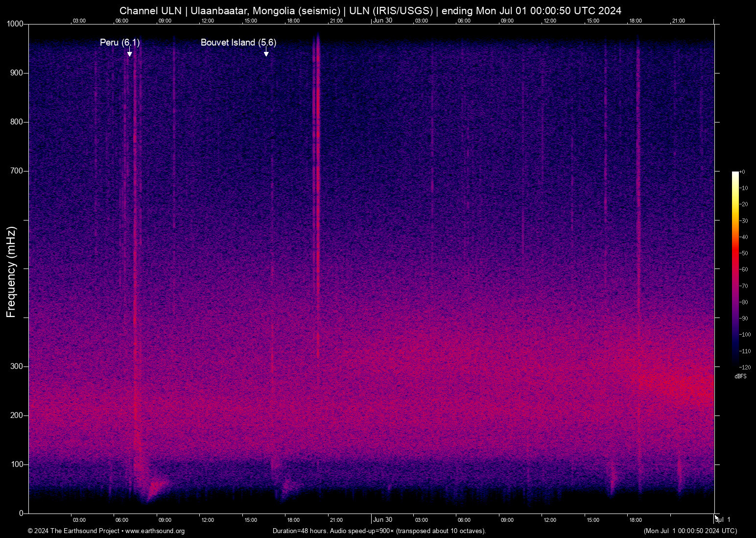Select the 900 frequency tick label
Image resolution: width=756 pixels, height=538 pixels.
click(17, 73)
